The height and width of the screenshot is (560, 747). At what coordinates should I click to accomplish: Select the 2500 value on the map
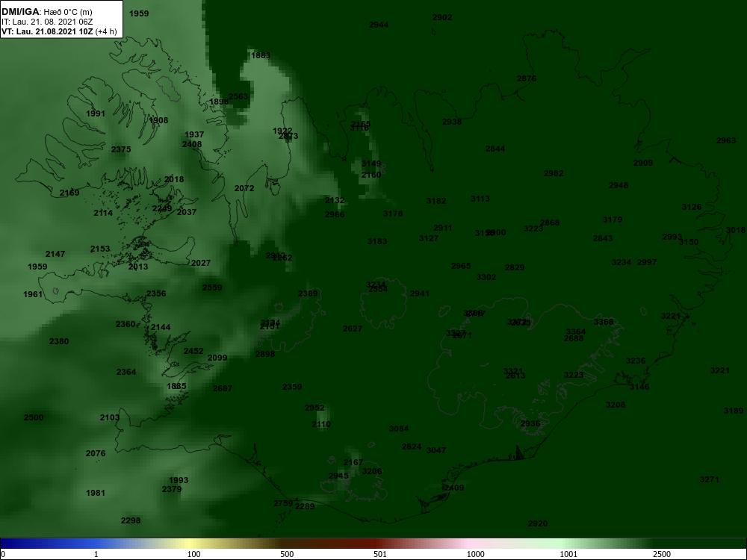[34, 417]
